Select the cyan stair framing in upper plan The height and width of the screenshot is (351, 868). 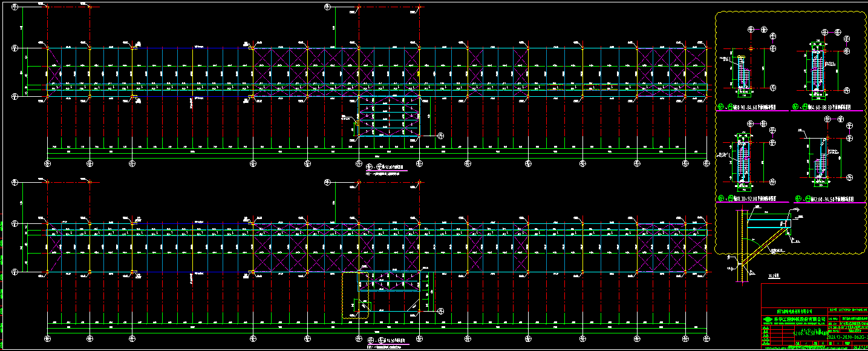(x=389, y=116)
